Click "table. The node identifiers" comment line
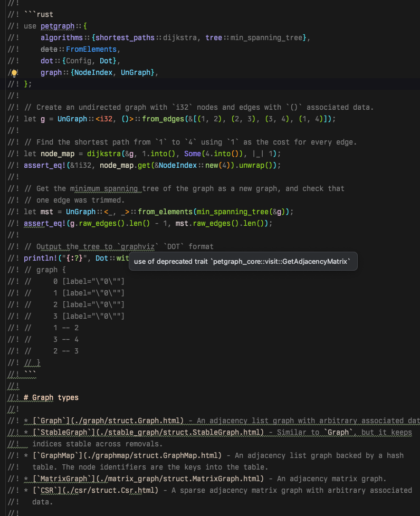 [150, 467]
